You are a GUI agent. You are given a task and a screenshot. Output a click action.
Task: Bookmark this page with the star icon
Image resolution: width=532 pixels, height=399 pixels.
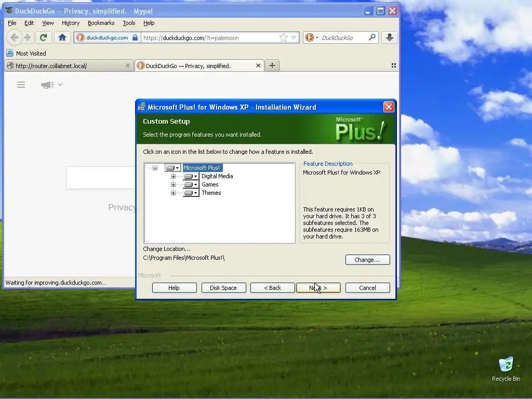click(x=283, y=37)
